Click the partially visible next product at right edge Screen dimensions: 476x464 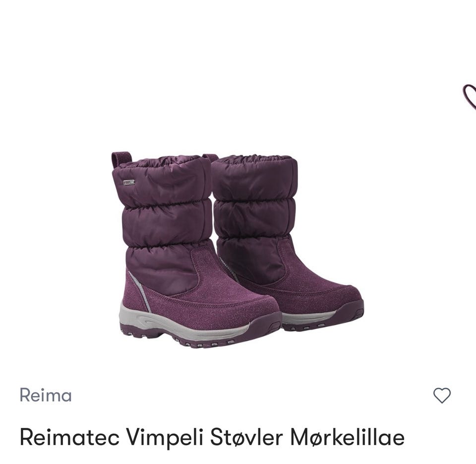click(470, 97)
